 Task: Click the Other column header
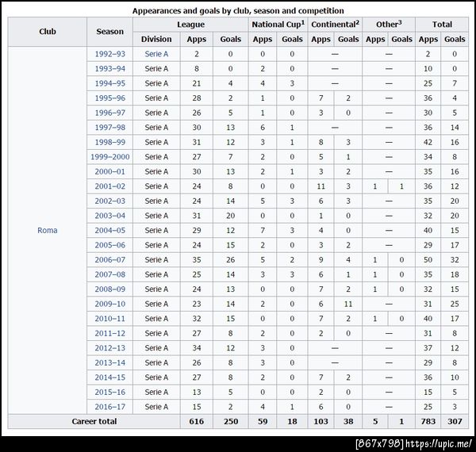click(389, 25)
